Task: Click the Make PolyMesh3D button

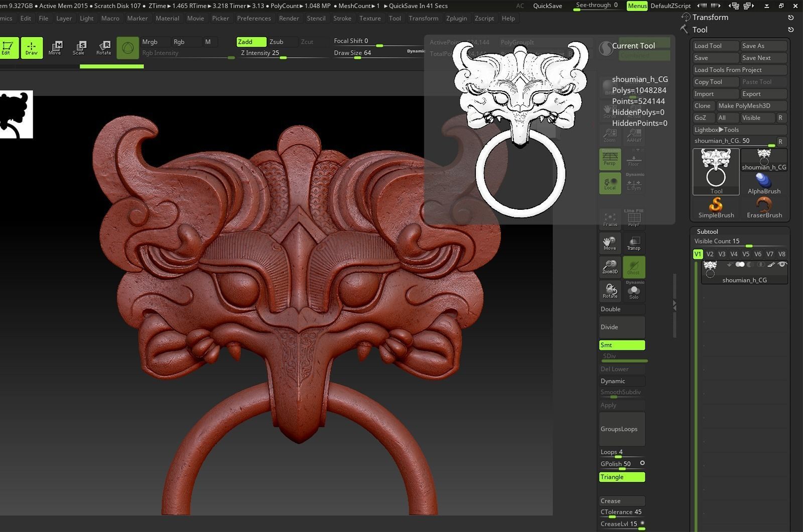Action: tap(751, 105)
